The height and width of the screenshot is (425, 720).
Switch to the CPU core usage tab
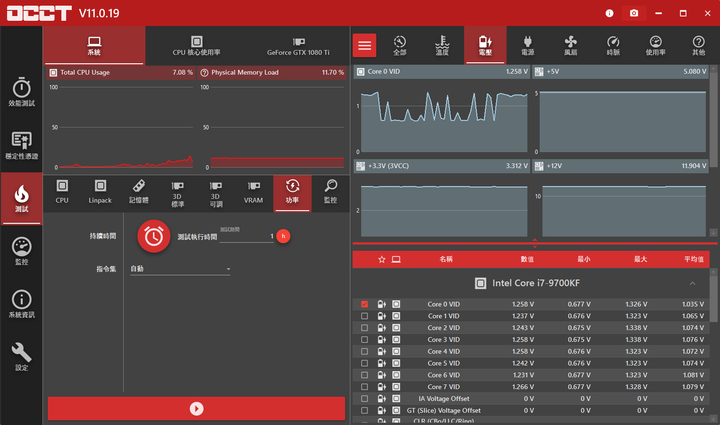[197, 45]
